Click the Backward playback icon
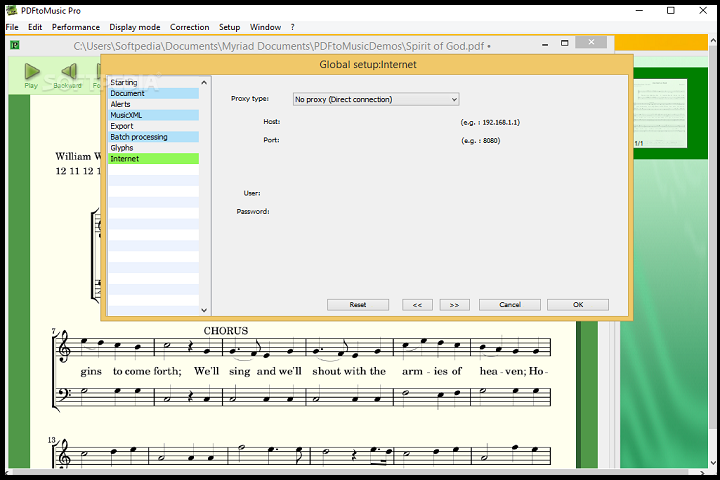This screenshot has height=480, width=720. coord(68,73)
